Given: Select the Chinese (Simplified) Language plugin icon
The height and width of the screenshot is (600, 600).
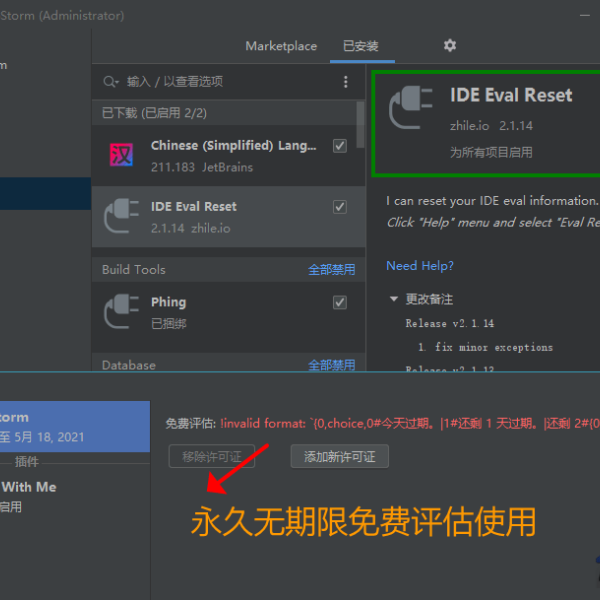Looking at the screenshot, I should [121, 155].
